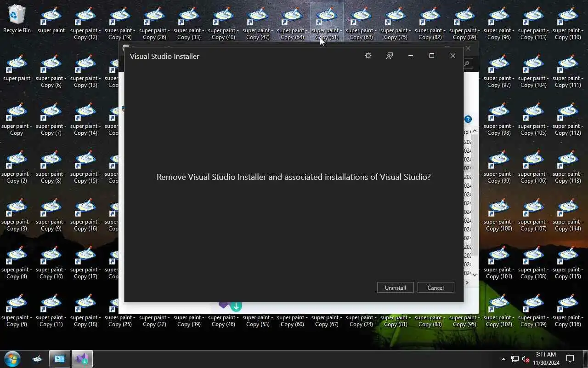
Task: Select 'super paint - Copy (33)' shortcut
Action: 189,23
